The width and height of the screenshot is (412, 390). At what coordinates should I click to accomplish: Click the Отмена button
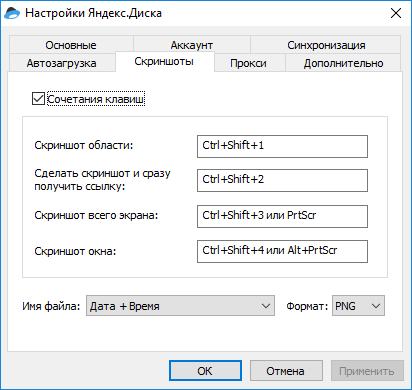pyautogui.click(x=286, y=371)
